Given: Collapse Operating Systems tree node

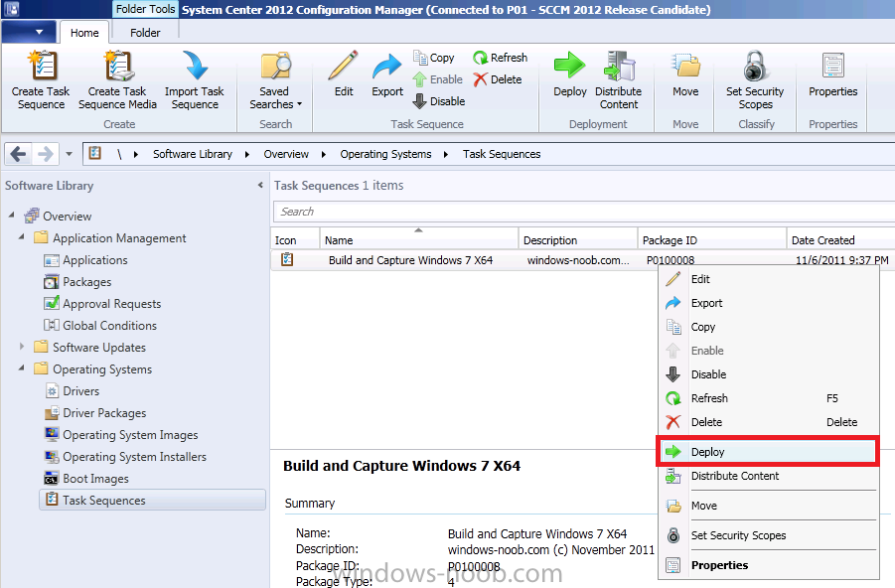Looking at the screenshot, I should tap(22, 368).
